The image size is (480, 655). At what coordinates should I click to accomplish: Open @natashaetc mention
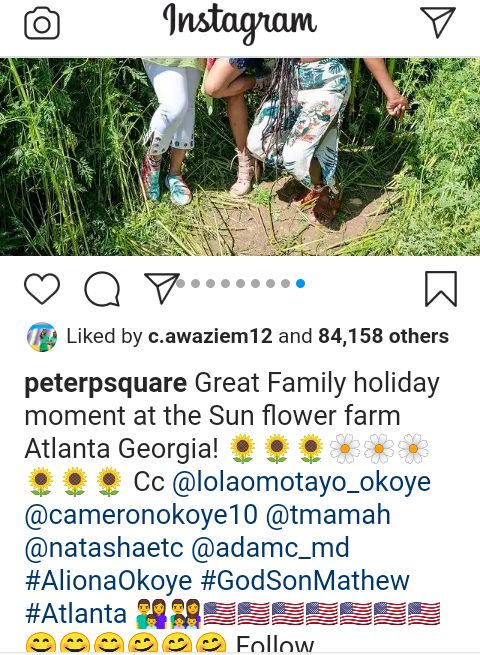(104, 548)
